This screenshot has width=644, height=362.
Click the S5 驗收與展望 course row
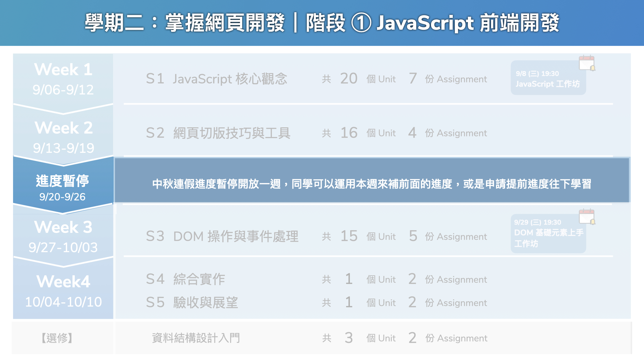[x=192, y=303]
